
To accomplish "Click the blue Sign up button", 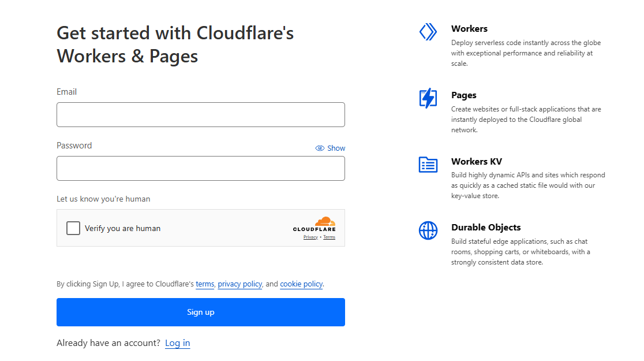I will 201,312.
